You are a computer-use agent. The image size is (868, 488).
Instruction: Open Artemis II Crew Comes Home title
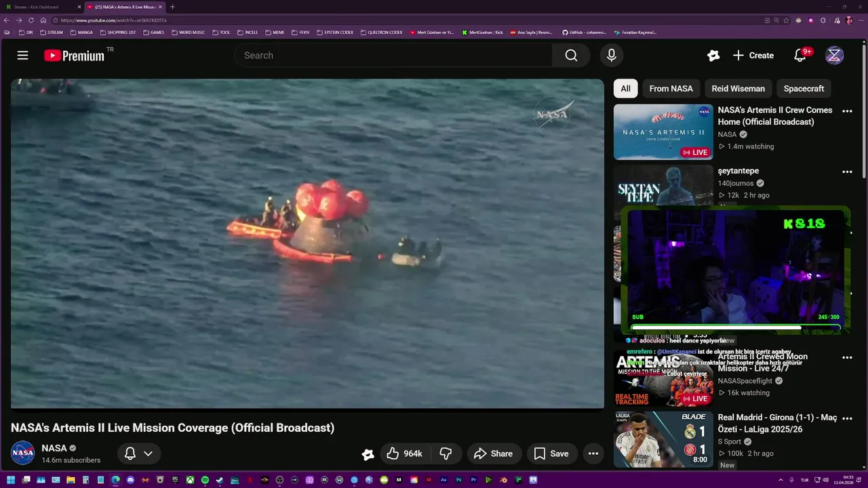[775, 116]
